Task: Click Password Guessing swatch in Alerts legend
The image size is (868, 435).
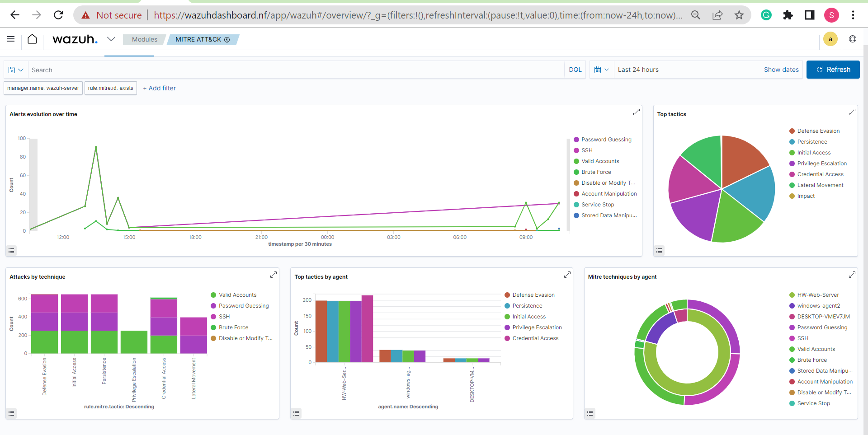Action: pos(576,140)
